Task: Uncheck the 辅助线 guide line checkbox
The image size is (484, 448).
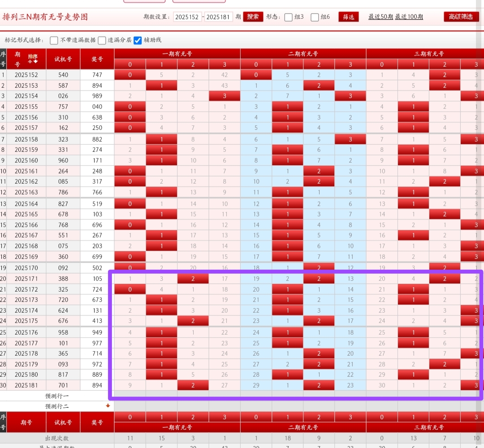Action: (x=138, y=40)
